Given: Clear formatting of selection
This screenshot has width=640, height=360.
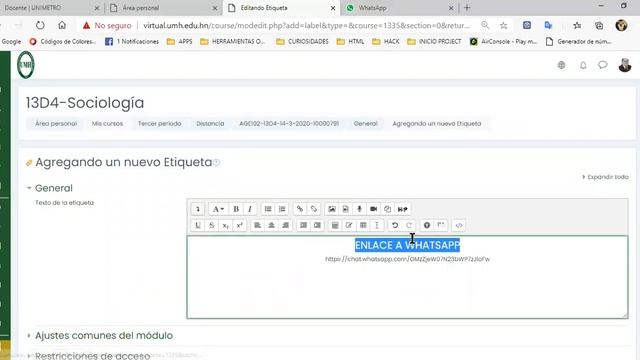Looking at the screenshot, I should (377, 225).
